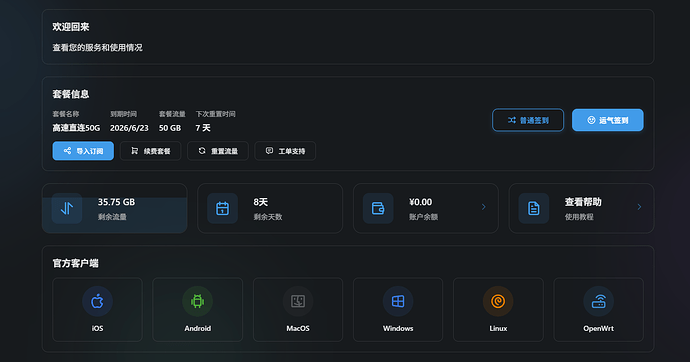690x362 pixels.
Task: Select the Android client icon
Action: (198, 301)
